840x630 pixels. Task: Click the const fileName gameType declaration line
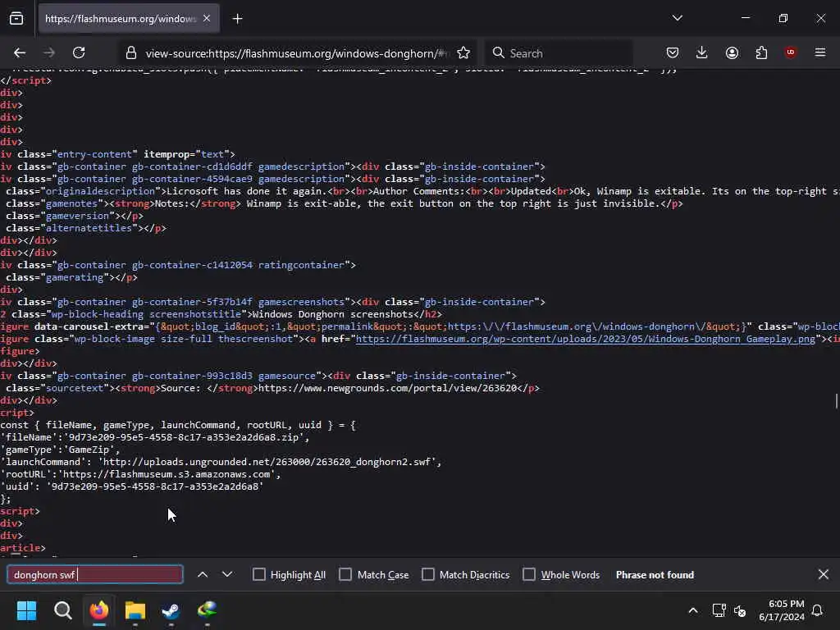coord(178,425)
